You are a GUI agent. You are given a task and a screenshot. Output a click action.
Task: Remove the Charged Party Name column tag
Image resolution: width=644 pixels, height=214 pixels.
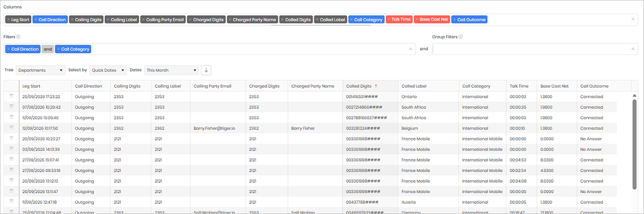[230, 20]
